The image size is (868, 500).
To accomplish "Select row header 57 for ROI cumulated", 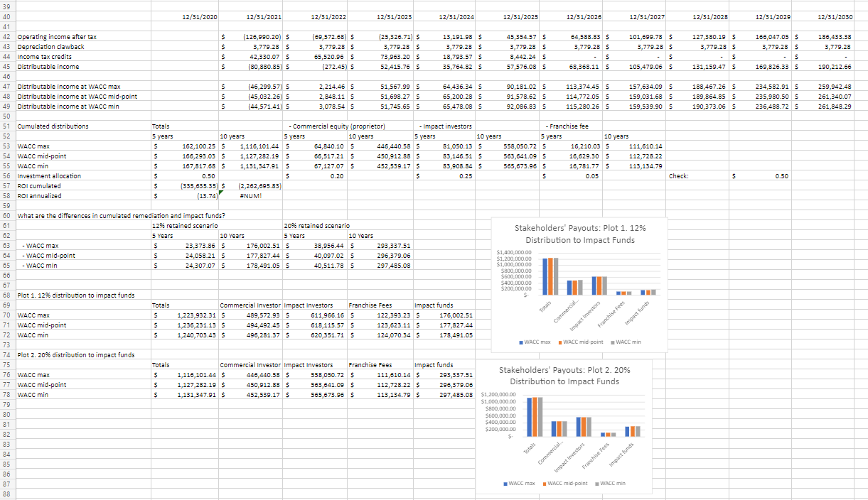I will [6, 185].
